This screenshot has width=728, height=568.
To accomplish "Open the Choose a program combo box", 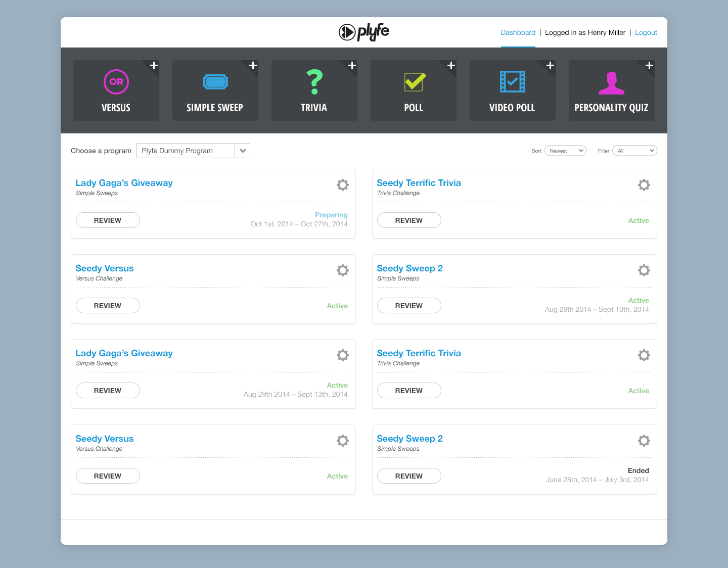I will pos(194,151).
